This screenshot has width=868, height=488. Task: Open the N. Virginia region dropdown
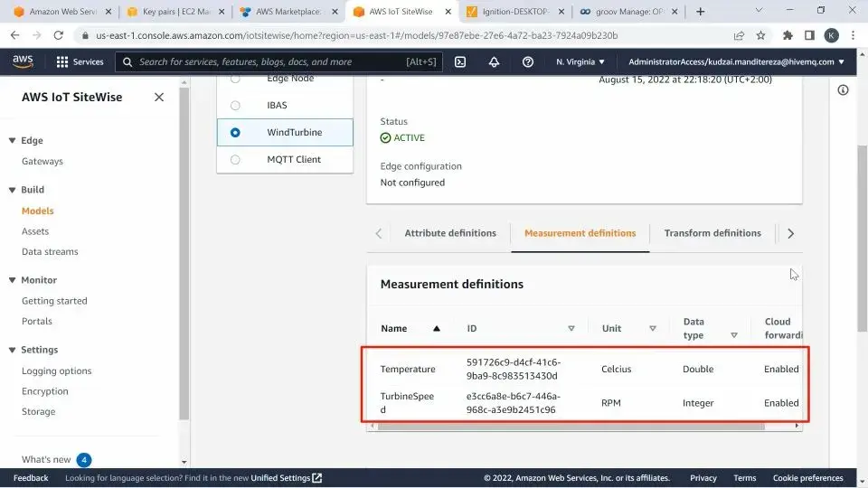pyautogui.click(x=580, y=62)
